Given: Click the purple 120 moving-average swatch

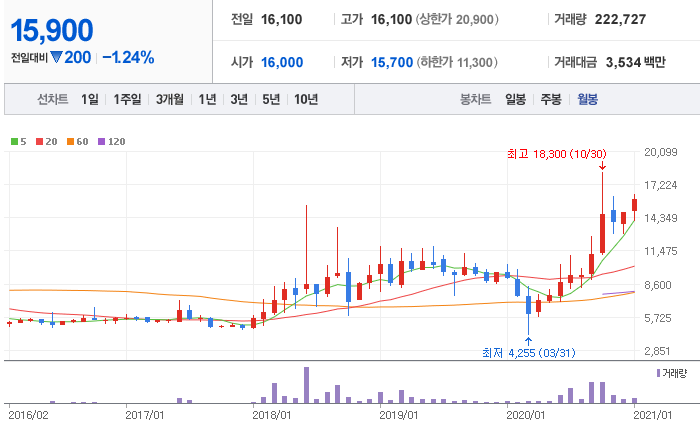Looking at the screenshot, I should click(x=101, y=142).
